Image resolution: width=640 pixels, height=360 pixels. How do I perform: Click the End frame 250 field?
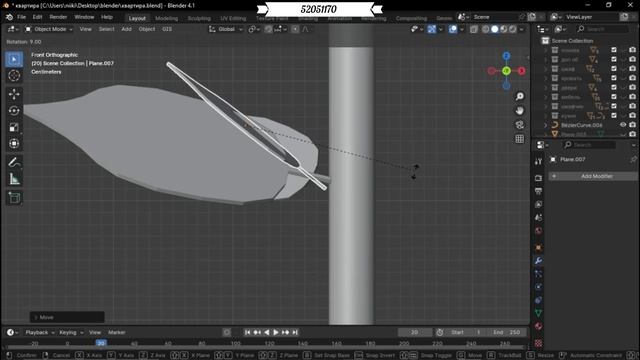coord(507,332)
